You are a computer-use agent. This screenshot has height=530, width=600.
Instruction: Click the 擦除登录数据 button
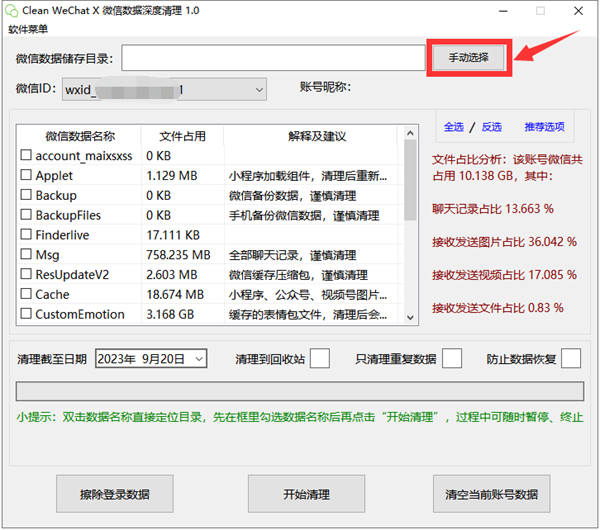coord(115,494)
